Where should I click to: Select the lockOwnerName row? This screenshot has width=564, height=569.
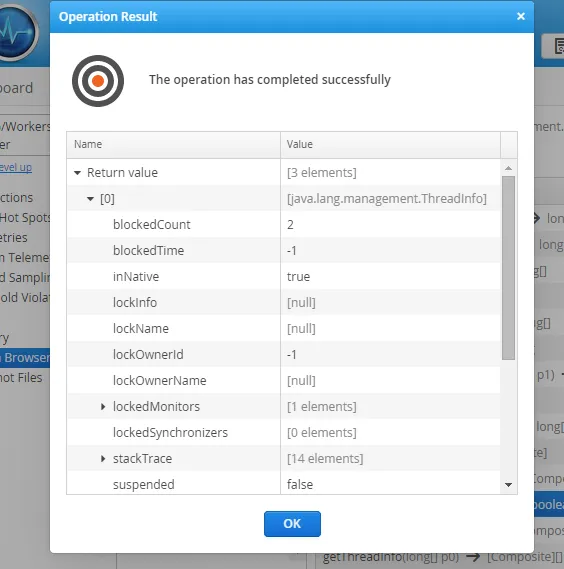tap(283, 380)
